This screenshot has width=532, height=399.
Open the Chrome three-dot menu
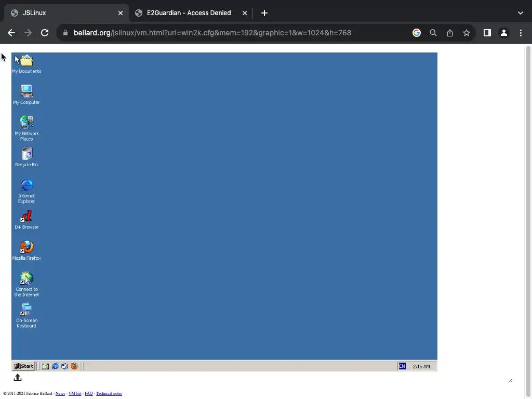tap(521, 33)
